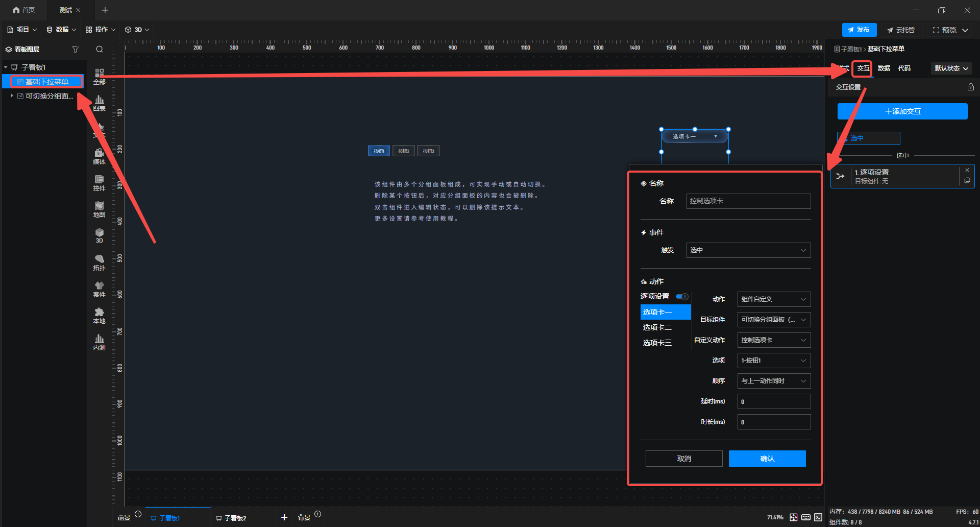Screen dimensions: 980x527
Task: Click the lock icon in 交互设置
Action: pos(970,87)
